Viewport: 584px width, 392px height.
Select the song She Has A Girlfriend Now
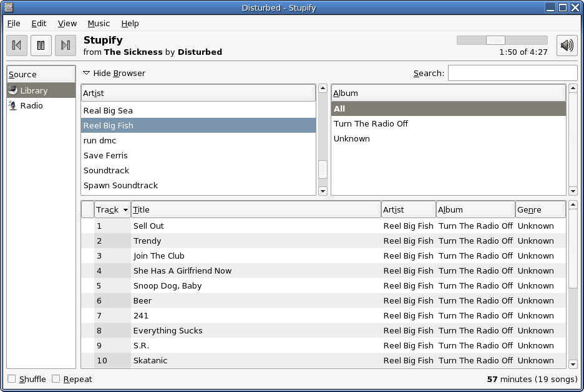point(323,270)
